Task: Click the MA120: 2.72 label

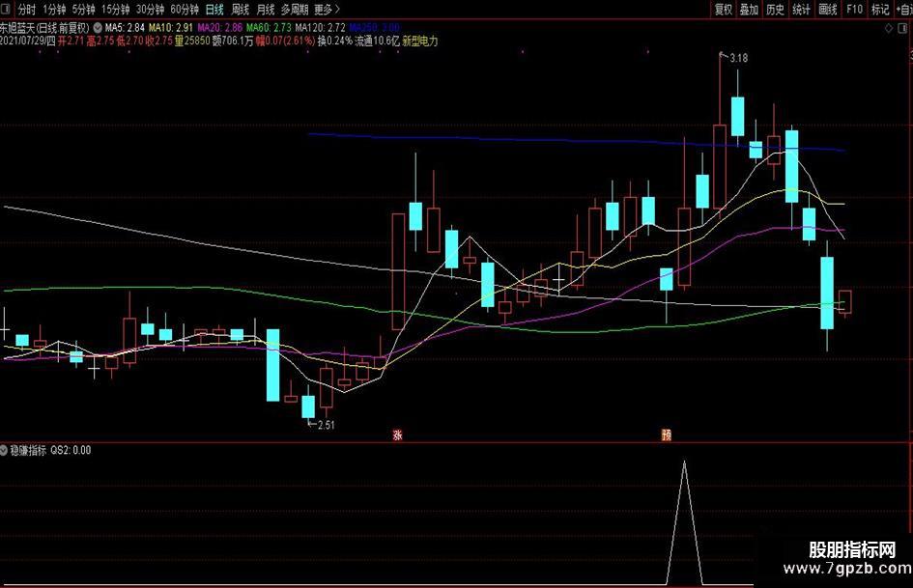Action: pos(320,27)
